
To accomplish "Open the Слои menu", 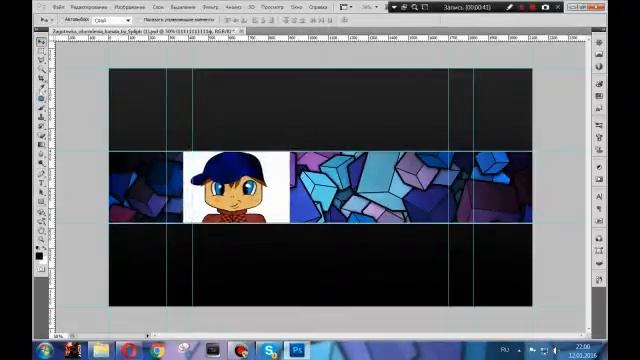I will pyautogui.click(x=158, y=7).
